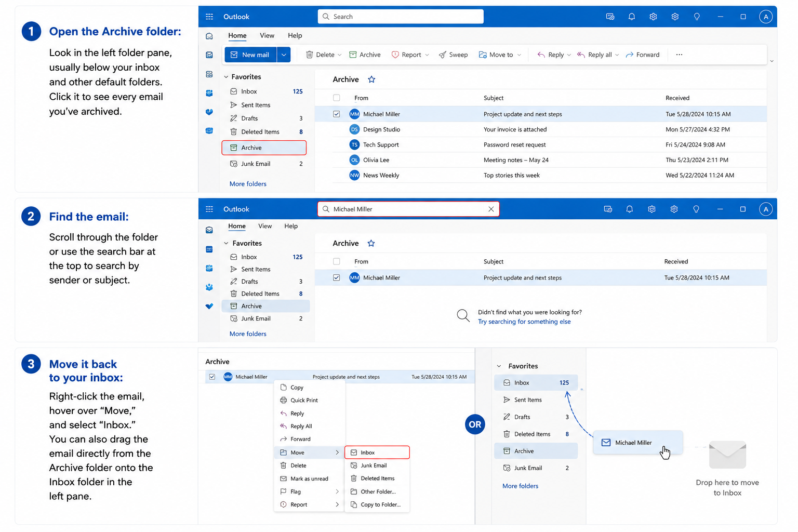Open the View tab in step 1 window

click(x=267, y=35)
